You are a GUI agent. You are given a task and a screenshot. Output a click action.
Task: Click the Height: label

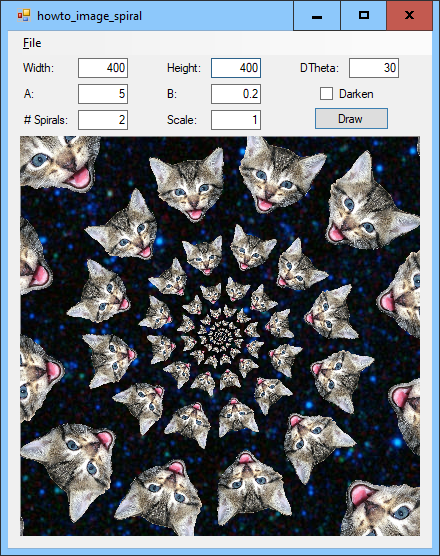pyautogui.click(x=184, y=68)
